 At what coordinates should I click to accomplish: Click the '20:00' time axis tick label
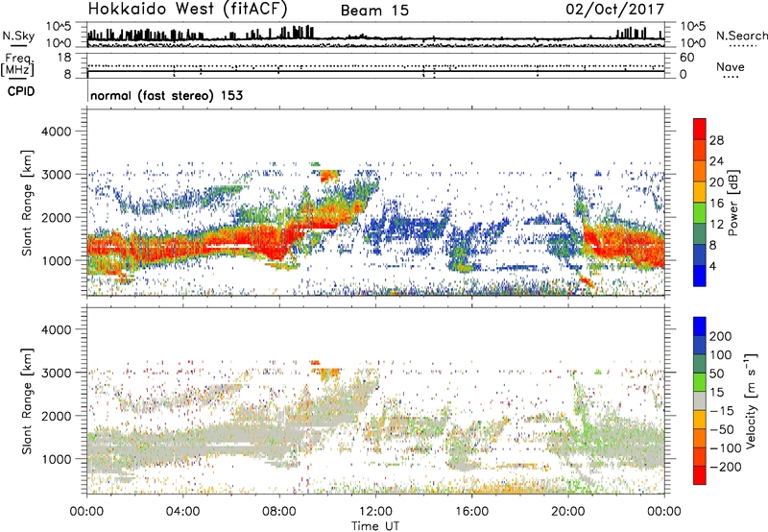567,512
